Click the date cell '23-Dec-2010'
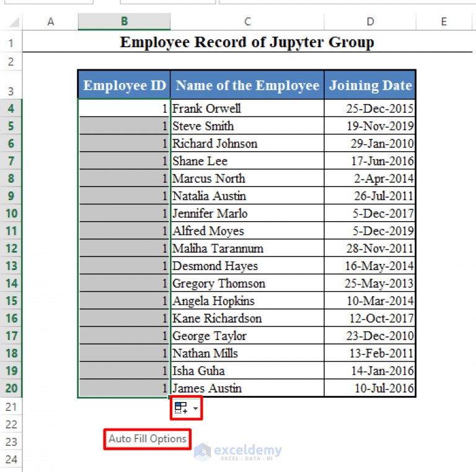The width and height of the screenshot is (476, 472). (x=370, y=336)
